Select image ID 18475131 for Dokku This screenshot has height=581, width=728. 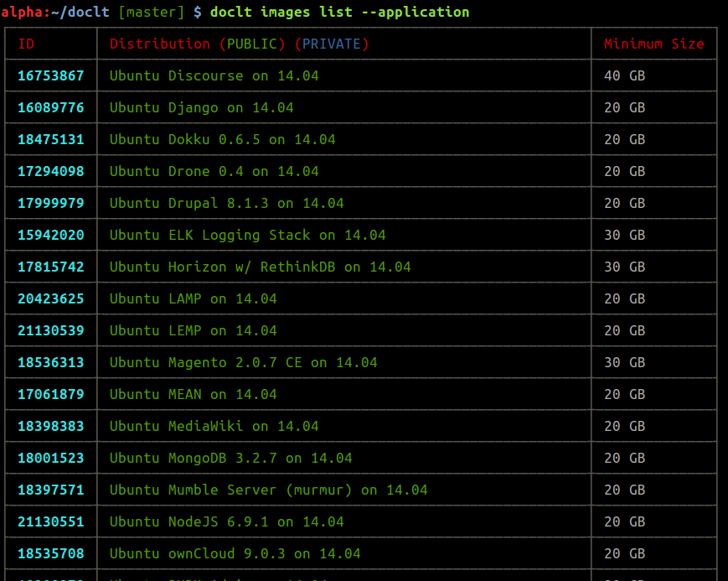coord(49,139)
